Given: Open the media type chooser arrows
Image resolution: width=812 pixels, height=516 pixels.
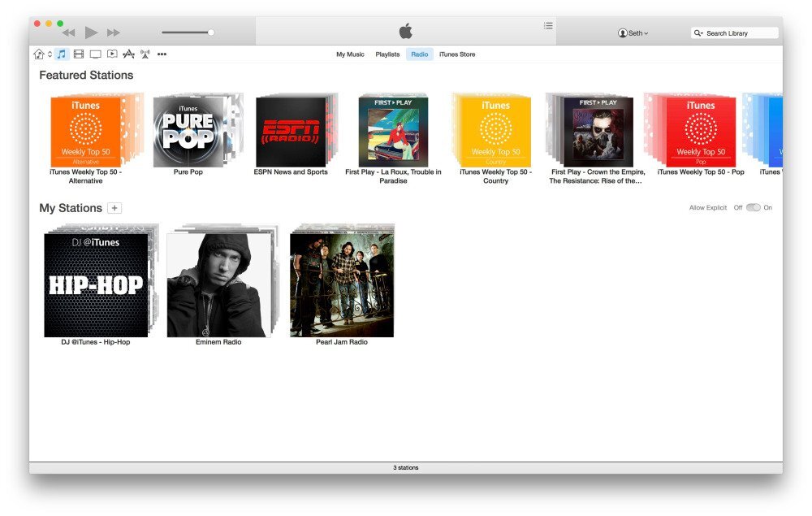Looking at the screenshot, I should 49,54.
